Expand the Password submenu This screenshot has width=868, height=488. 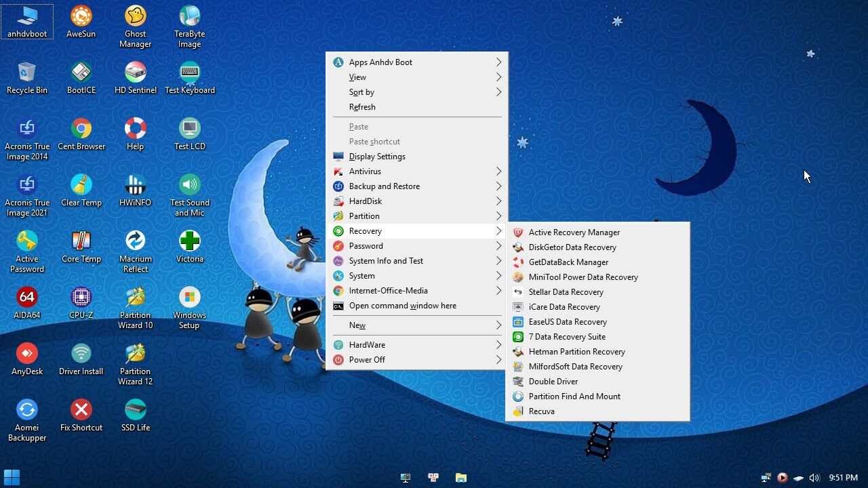(417, 246)
